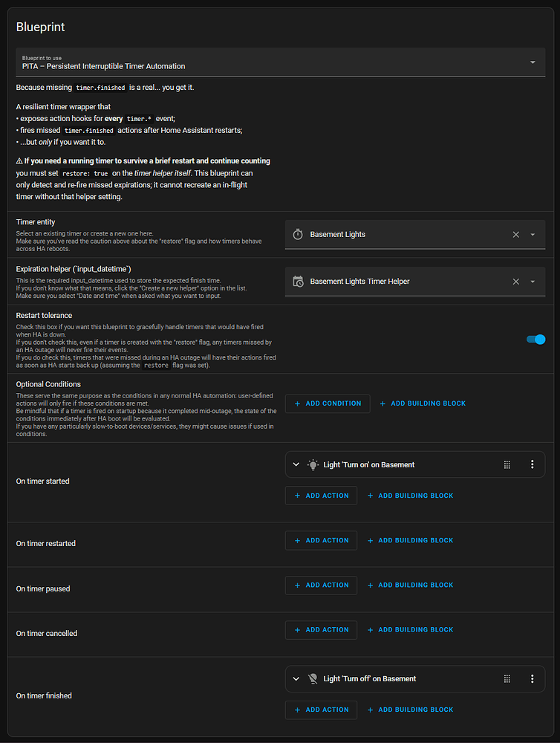Open the Expiration helper dropdown arrow
Screen dimensions: 560x743
coord(532,281)
